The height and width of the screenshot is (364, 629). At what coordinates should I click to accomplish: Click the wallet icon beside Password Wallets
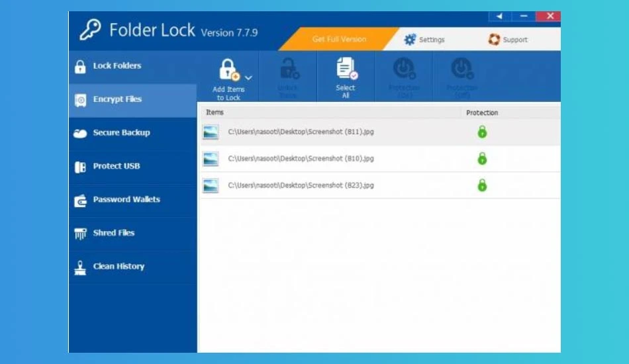click(80, 201)
